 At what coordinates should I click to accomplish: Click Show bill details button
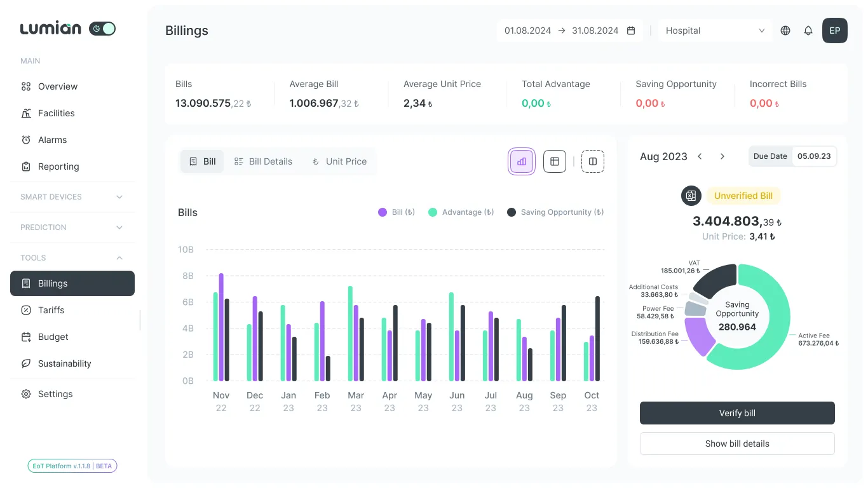click(737, 444)
